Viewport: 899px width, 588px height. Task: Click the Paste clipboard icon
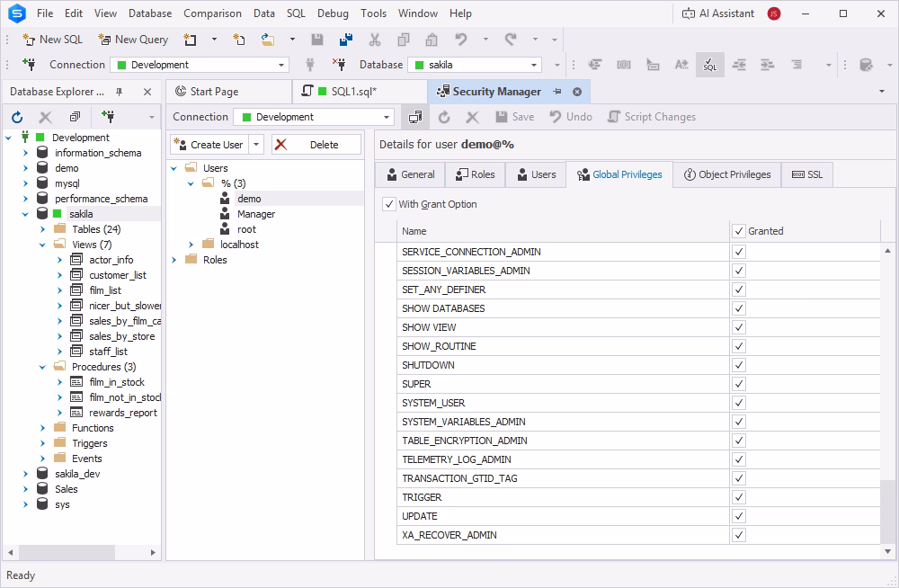pyautogui.click(x=432, y=40)
